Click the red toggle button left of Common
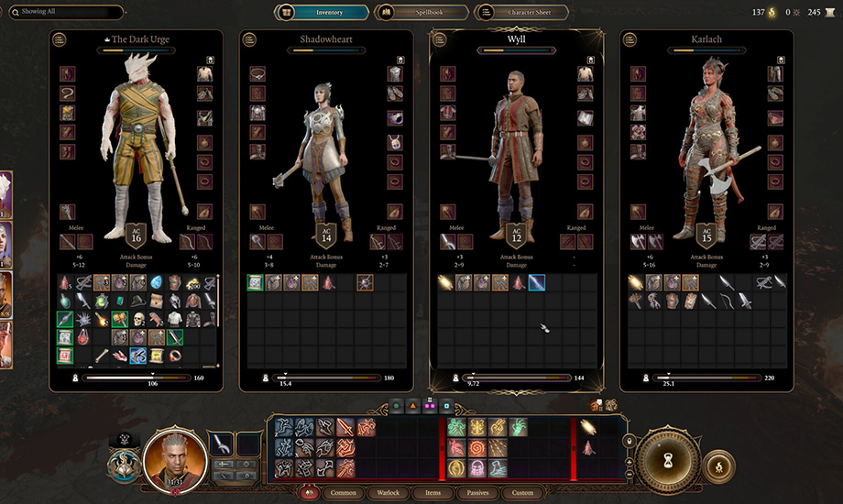This screenshot has width=843, height=504. coord(309,491)
